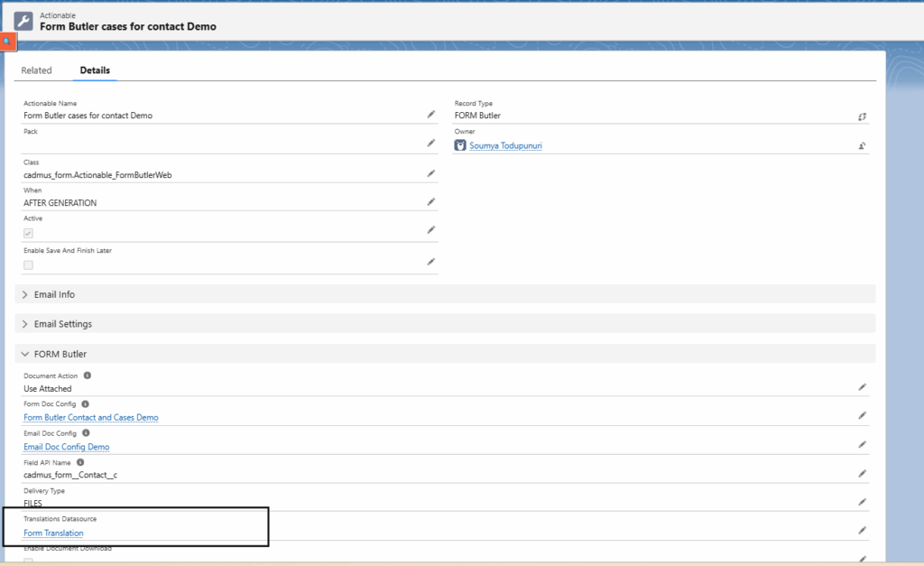Screen dimensions: 924x566
Task: Edit the Actionable Name field pencil icon
Action: (431, 114)
